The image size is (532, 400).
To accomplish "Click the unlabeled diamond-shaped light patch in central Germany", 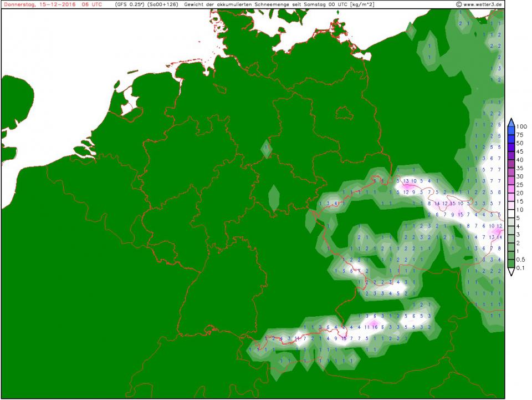I will pyautogui.click(x=273, y=198).
